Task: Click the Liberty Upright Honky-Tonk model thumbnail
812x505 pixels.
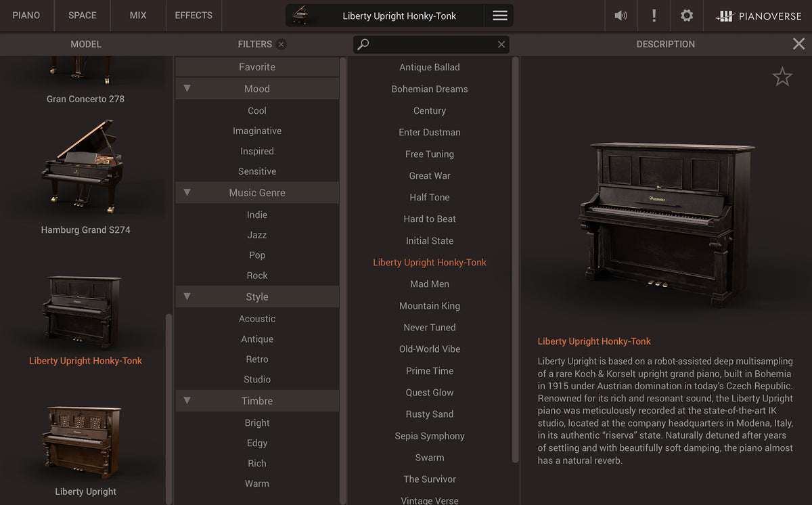Action: point(82,311)
